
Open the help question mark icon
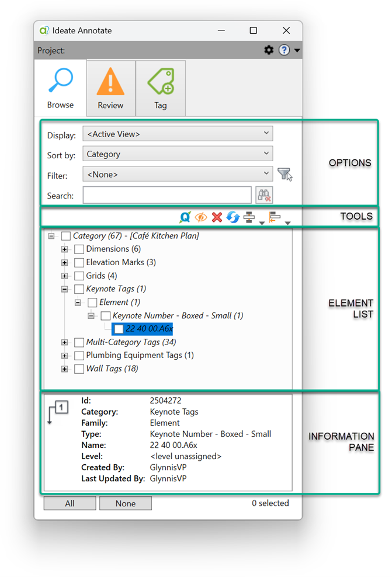coord(284,50)
